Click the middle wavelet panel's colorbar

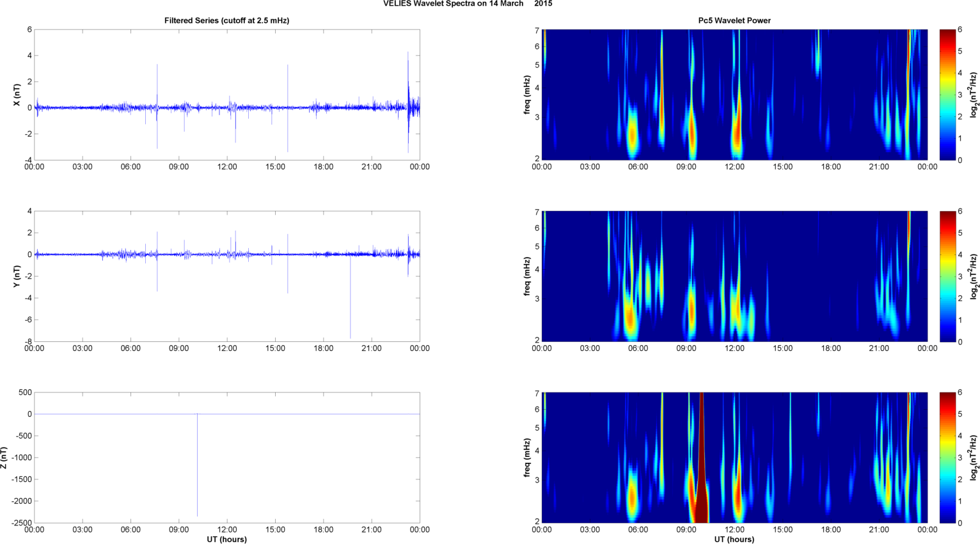[x=947, y=276]
